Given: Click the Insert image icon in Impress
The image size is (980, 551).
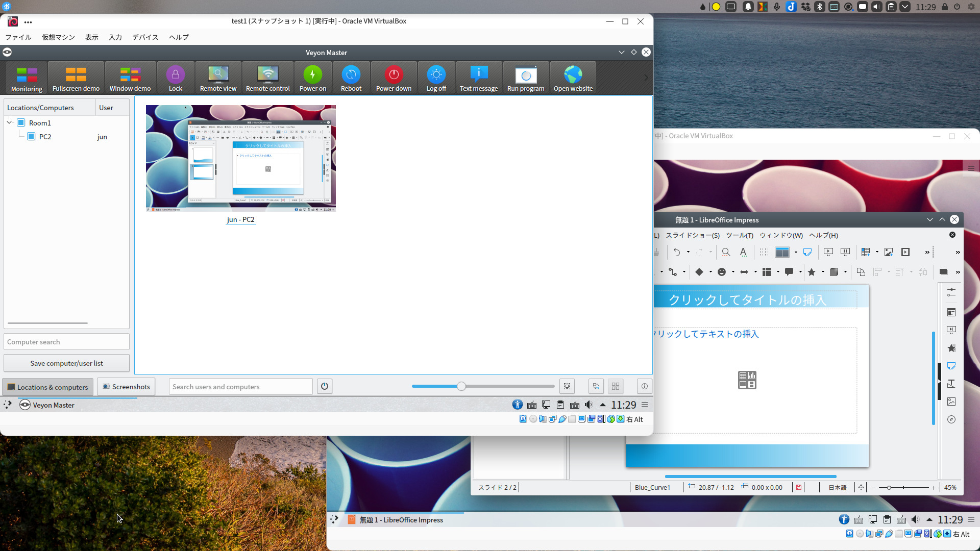Looking at the screenshot, I should [889, 252].
